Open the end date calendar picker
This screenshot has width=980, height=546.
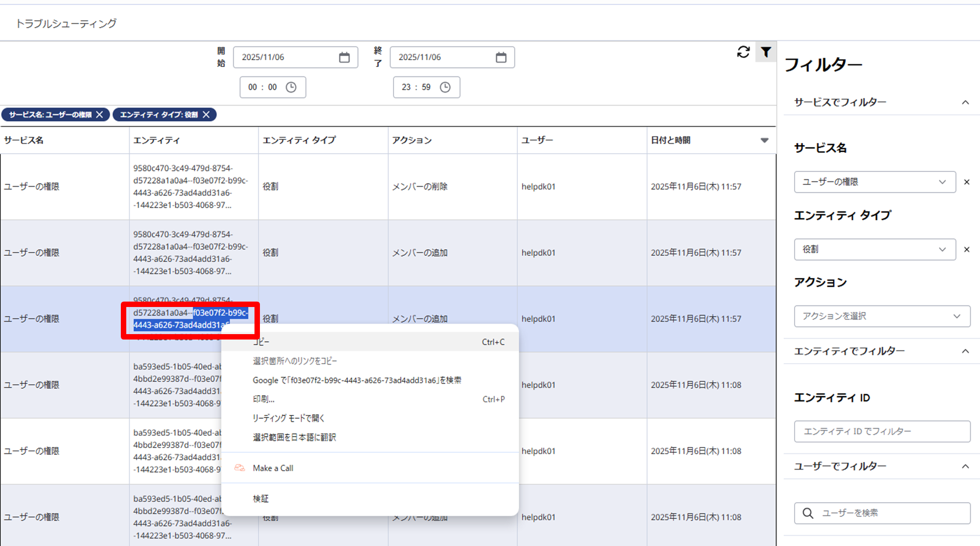[501, 57]
